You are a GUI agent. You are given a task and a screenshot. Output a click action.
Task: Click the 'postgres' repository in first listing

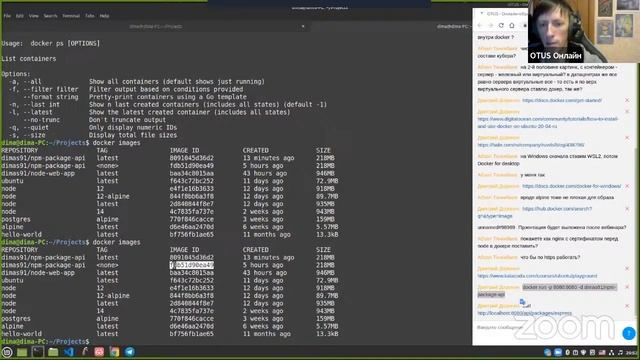pos(16,219)
